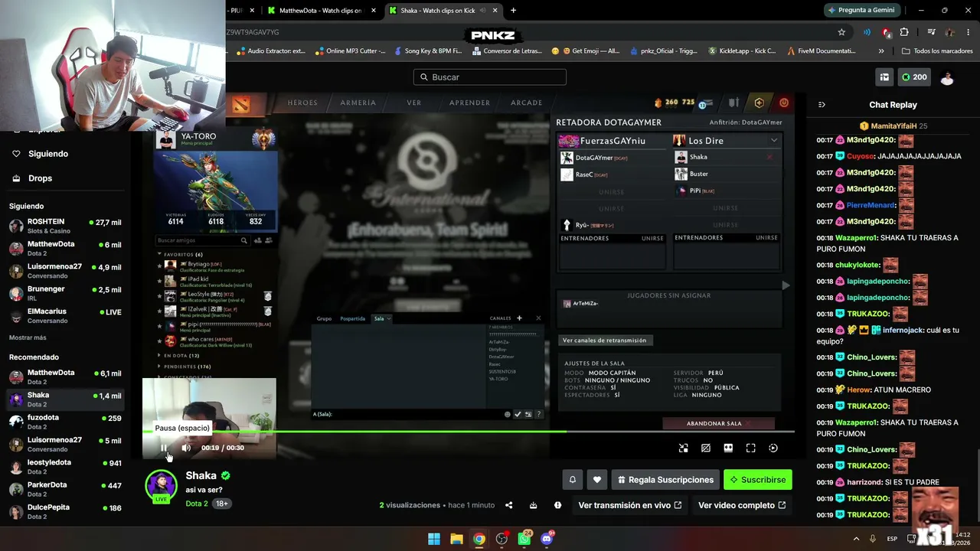Viewport: 980px width, 551px height.
Task: Open the Windows Start menu
Action: (433, 539)
